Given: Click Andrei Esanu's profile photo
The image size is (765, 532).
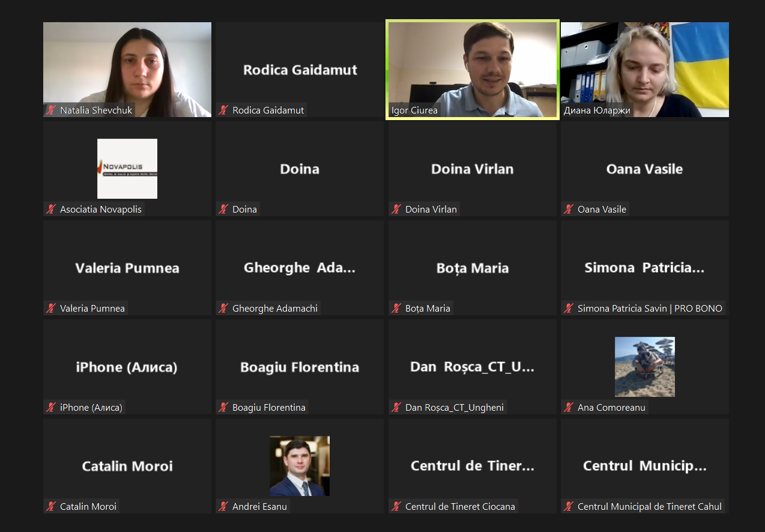Looking at the screenshot, I should 300,466.
